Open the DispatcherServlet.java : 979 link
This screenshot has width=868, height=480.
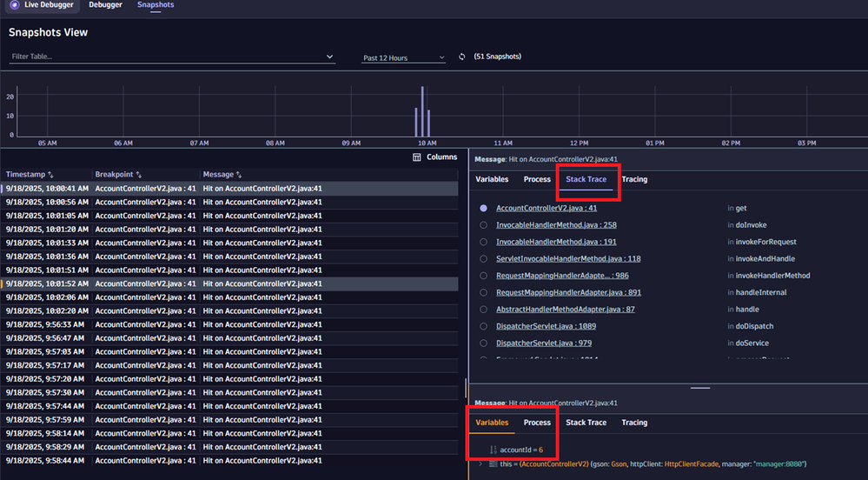(x=544, y=343)
